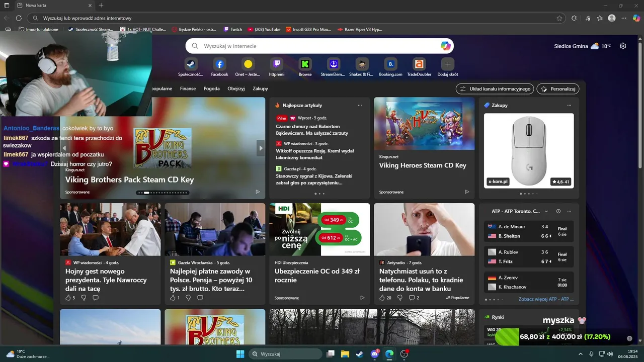Open browser extensions icon in toolbar
The image size is (644, 362).
[x=574, y=18]
